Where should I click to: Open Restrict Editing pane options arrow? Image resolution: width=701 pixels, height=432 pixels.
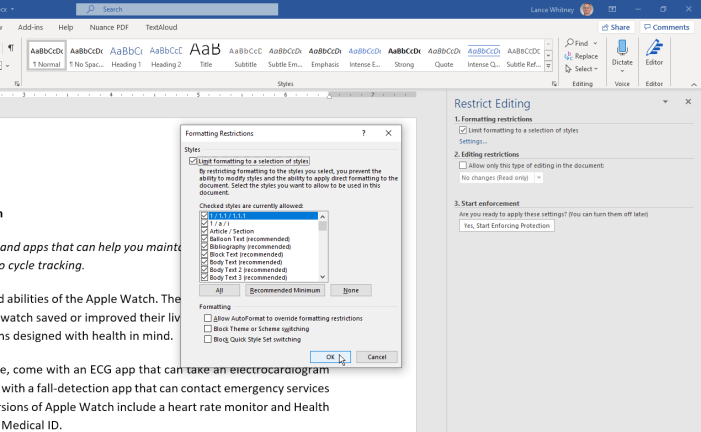(665, 102)
